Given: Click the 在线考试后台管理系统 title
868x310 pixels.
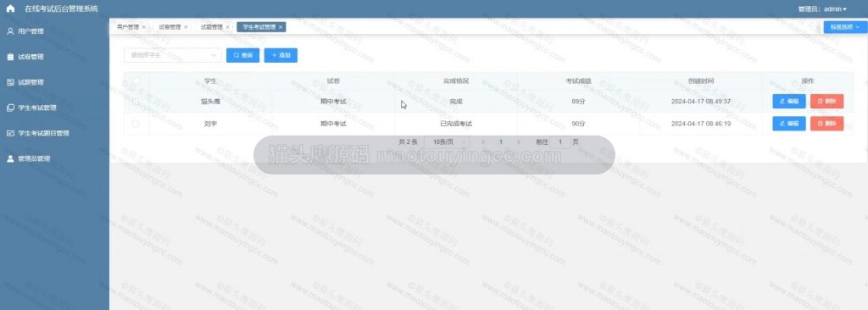Looking at the screenshot, I should coord(61,8).
